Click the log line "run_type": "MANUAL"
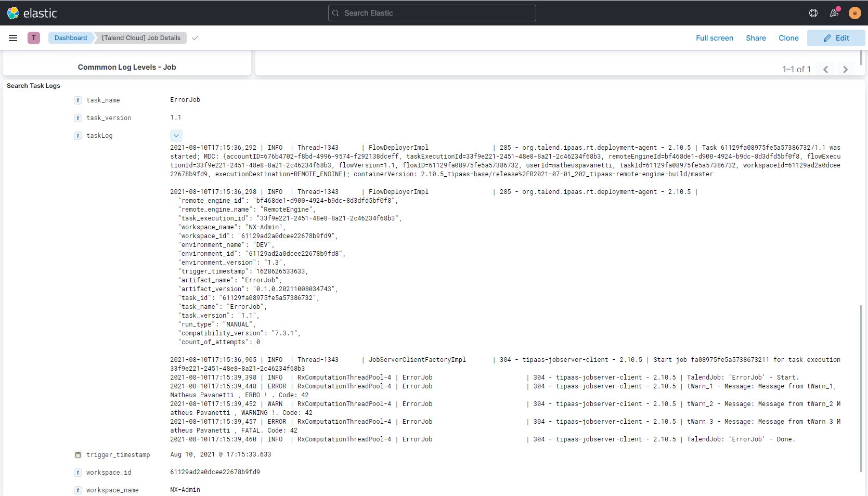This screenshot has height=496, width=868. coord(217,324)
